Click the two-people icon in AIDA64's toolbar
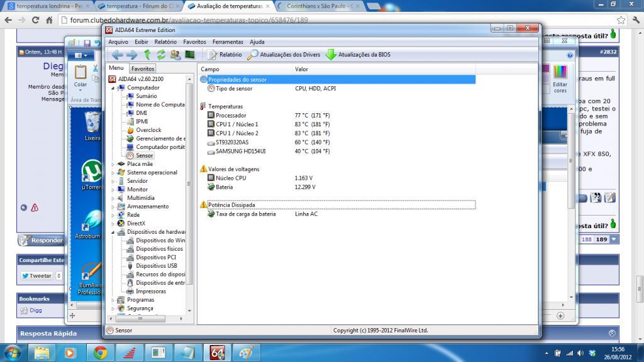 point(175,55)
